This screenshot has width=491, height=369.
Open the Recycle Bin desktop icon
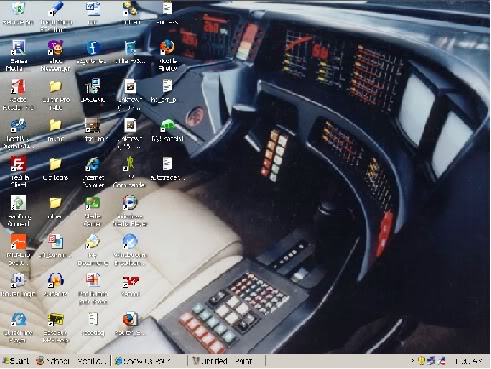(18, 8)
